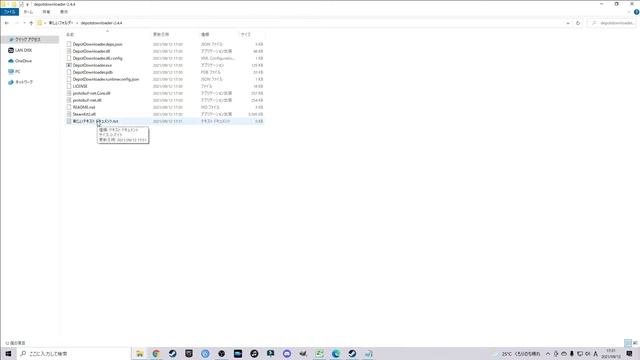Image resolution: width=640 pixels, height=360 pixels.
Task: Click the file icon of LICENSE
Action: (x=69, y=86)
